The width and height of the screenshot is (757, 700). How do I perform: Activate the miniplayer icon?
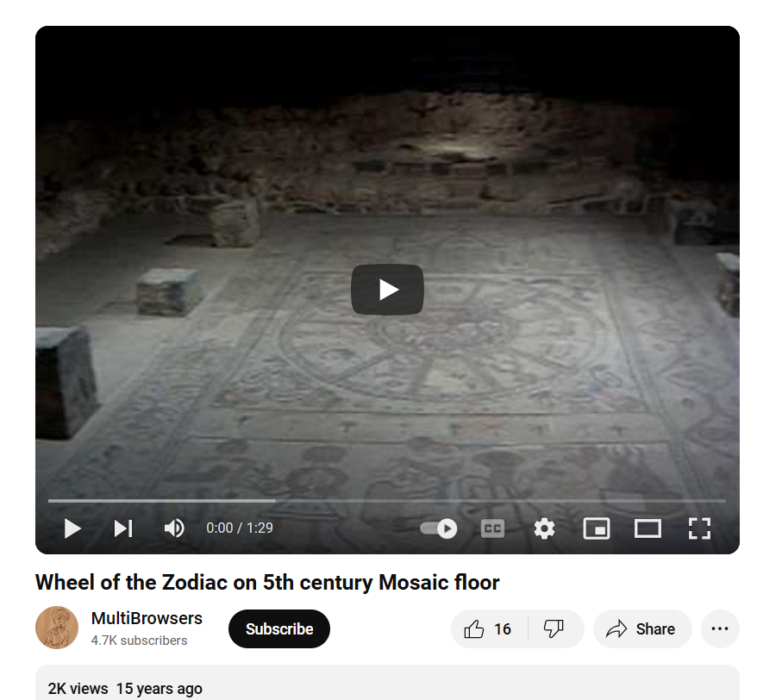pos(597,528)
